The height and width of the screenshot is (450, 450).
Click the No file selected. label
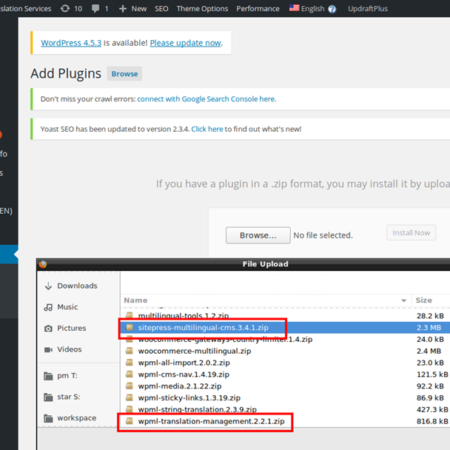(x=323, y=235)
